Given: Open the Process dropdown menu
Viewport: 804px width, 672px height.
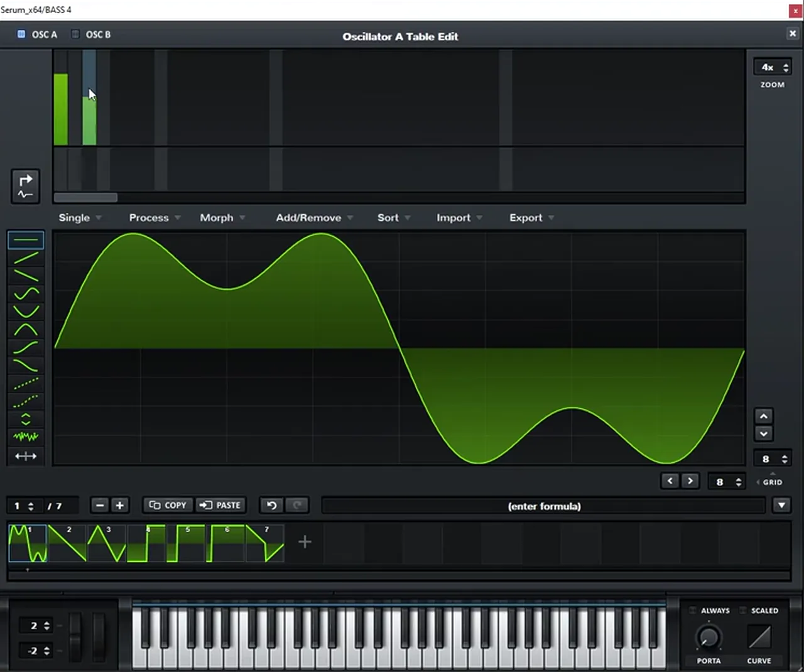Looking at the screenshot, I should (155, 217).
